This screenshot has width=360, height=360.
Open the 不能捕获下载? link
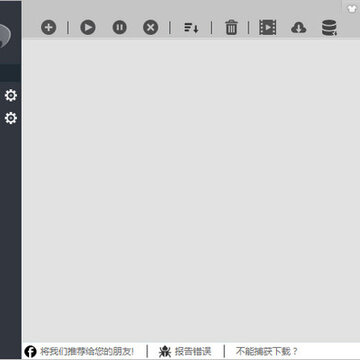pos(267,351)
